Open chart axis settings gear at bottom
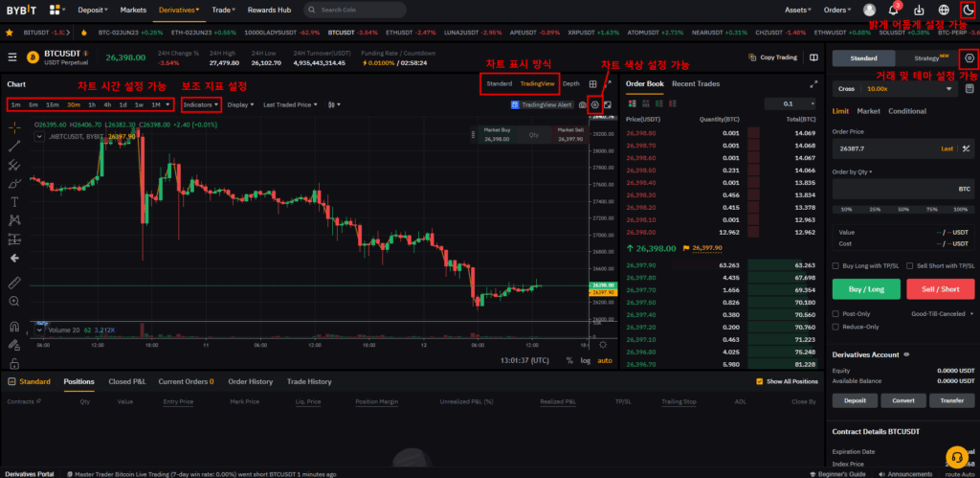The height and width of the screenshot is (478, 980). (x=603, y=344)
